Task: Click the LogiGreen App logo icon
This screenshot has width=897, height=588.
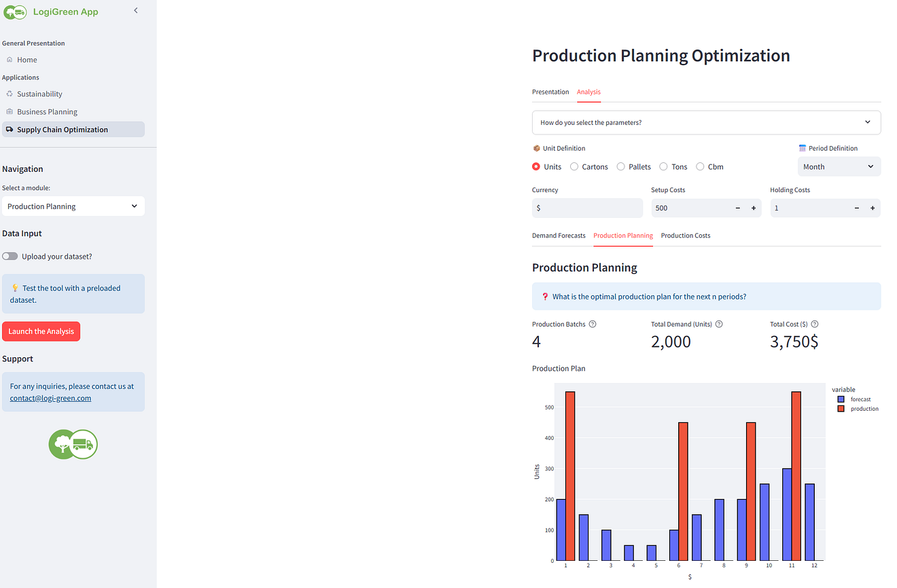Action: point(15,12)
